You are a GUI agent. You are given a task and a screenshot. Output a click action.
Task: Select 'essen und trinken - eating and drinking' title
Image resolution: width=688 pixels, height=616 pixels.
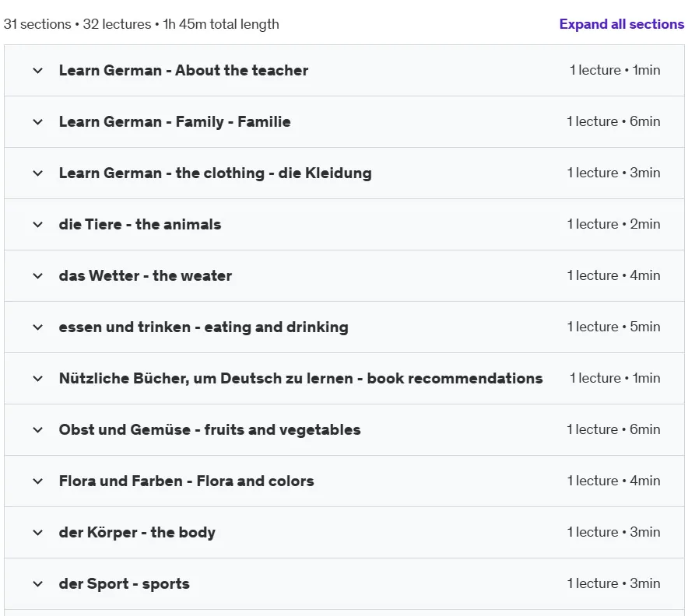click(204, 327)
